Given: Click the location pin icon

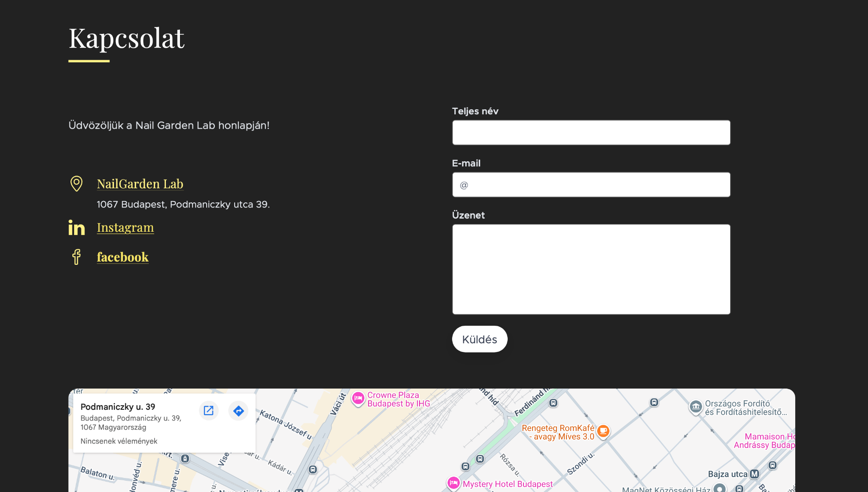Looking at the screenshot, I should (x=76, y=183).
